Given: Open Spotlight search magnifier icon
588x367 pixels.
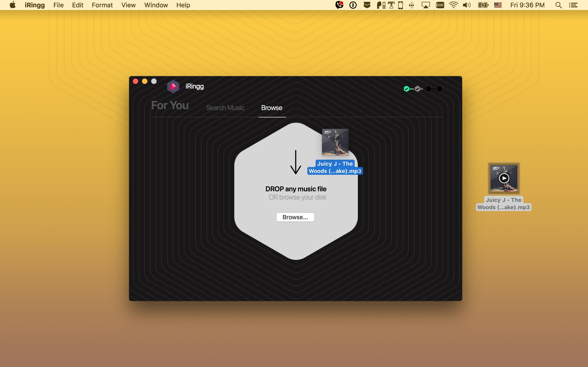Looking at the screenshot, I should pyautogui.click(x=558, y=5).
